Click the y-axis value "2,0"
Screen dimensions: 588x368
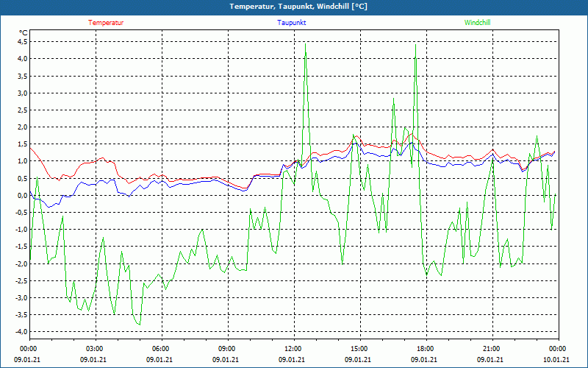pos(23,127)
